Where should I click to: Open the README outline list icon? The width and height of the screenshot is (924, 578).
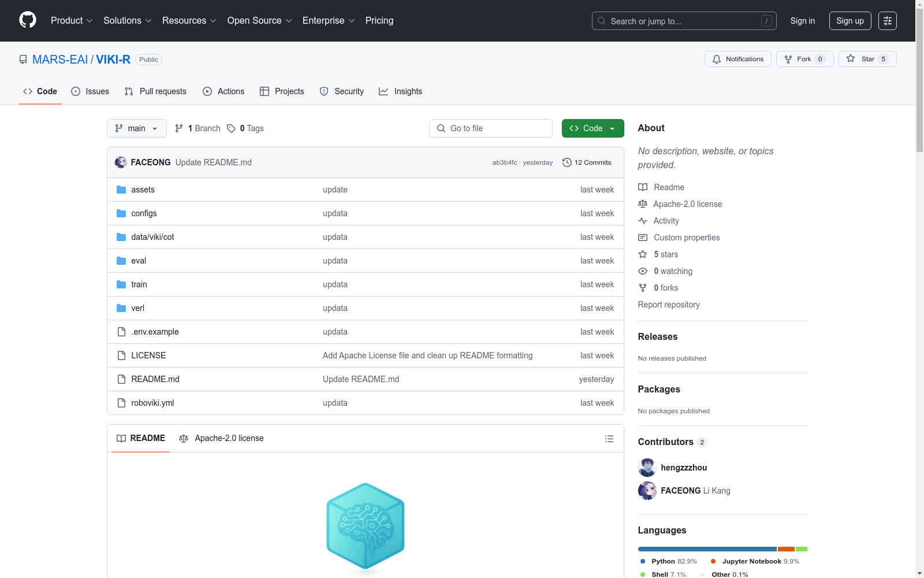tap(609, 439)
